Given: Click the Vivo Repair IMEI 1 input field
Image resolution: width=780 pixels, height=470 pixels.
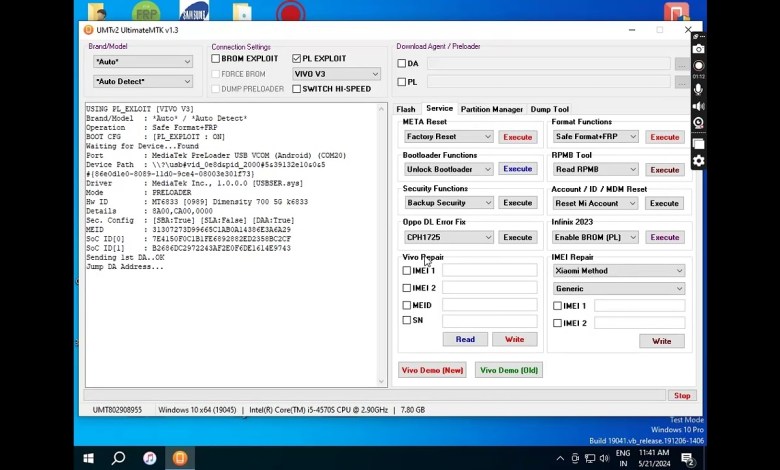Looking at the screenshot, I should (x=489, y=271).
